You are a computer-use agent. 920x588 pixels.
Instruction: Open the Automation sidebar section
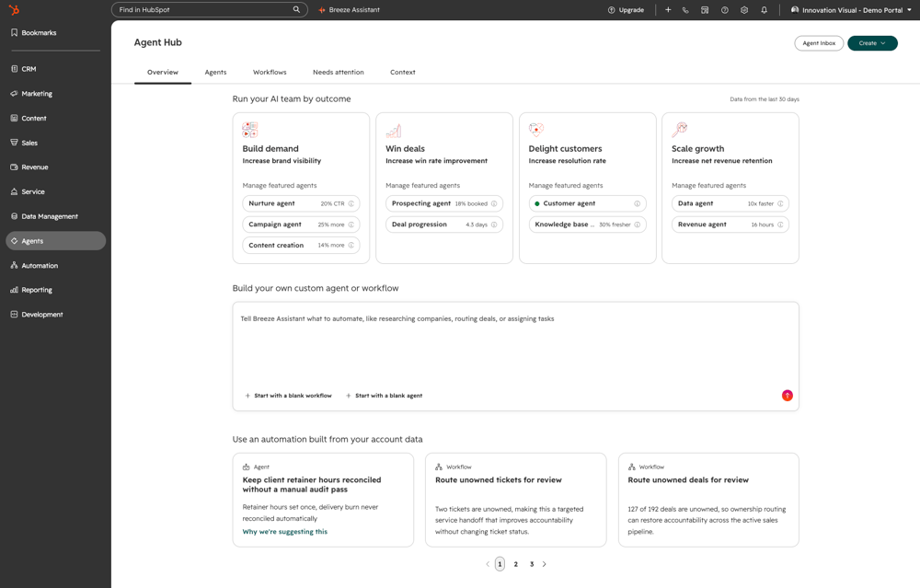coord(35,266)
